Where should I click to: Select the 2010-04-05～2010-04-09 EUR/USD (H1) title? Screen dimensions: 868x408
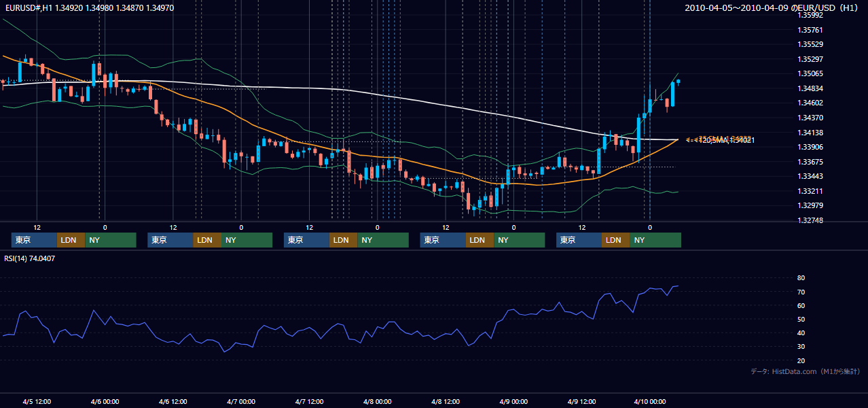773,8
